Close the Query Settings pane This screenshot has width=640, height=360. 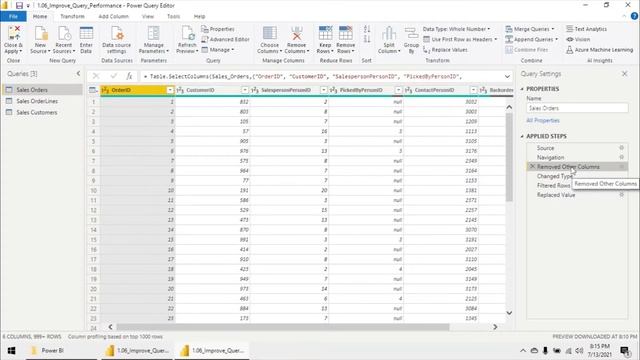[x=624, y=73]
